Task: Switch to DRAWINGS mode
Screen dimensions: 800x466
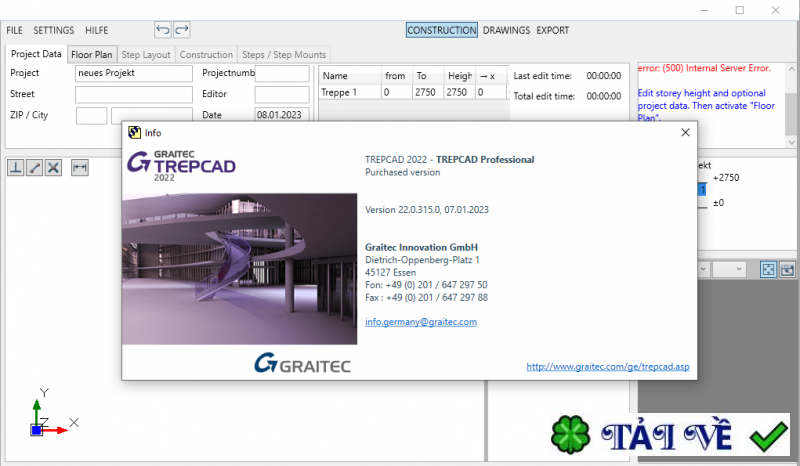Action: point(506,30)
